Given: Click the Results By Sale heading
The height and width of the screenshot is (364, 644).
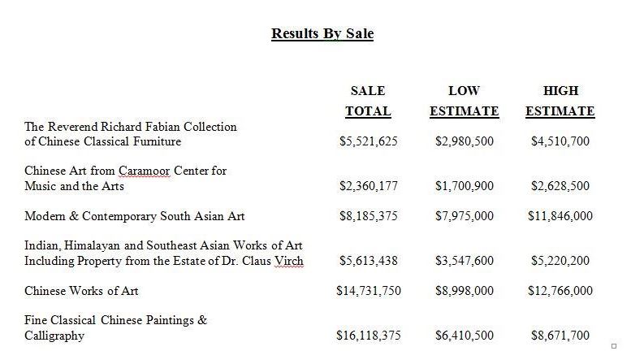Looking at the screenshot, I should [322, 34].
